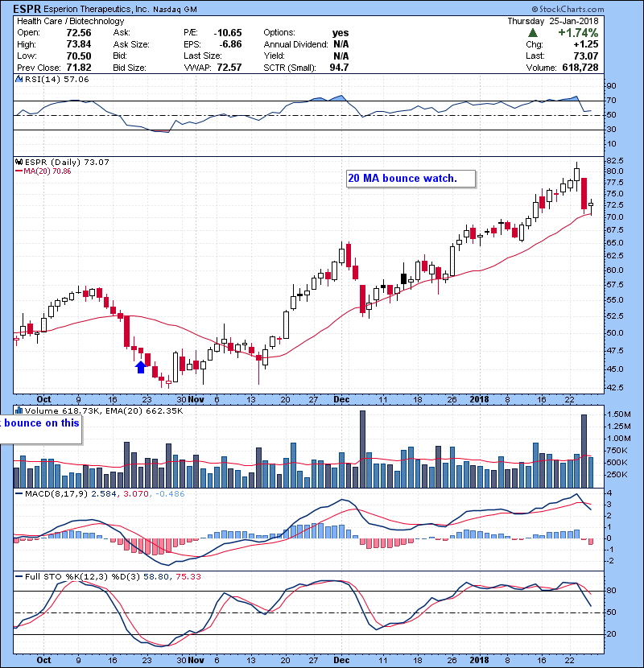Click the dark MACD legend dash
The height and width of the screenshot is (668, 644).
tap(19, 494)
